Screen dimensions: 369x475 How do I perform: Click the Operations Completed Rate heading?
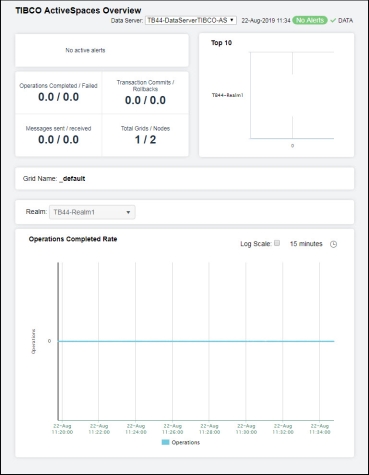73,239
